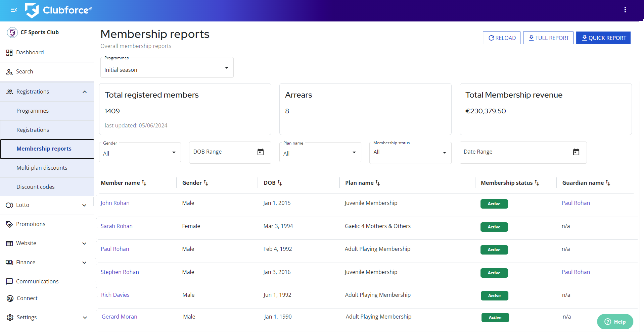Click the Settings gear icon

[10, 318]
